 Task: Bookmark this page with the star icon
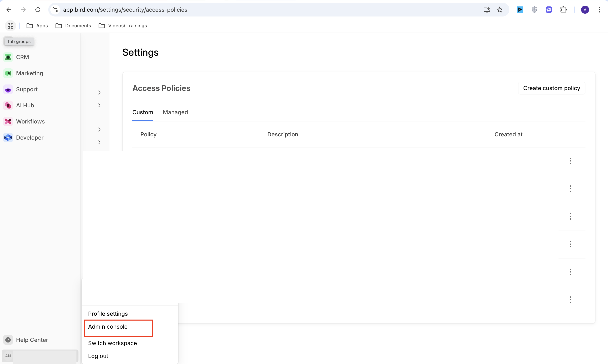[x=500, y=10]
